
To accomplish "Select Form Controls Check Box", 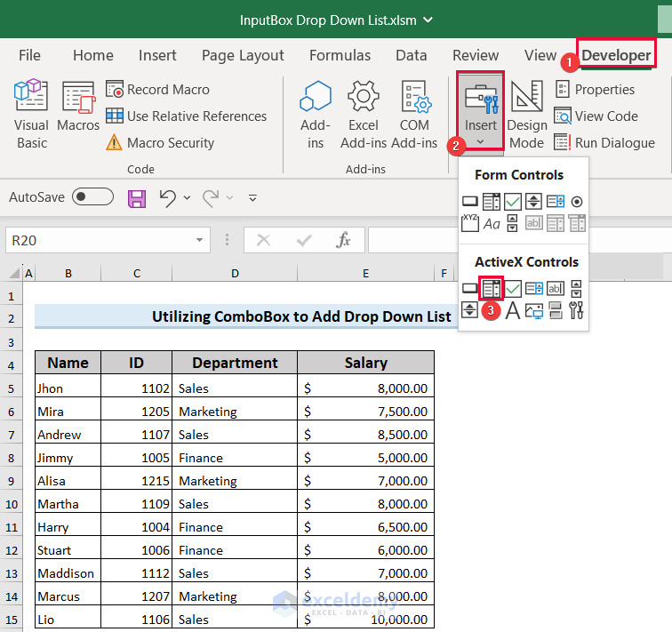I will click(x=513, y=202).
